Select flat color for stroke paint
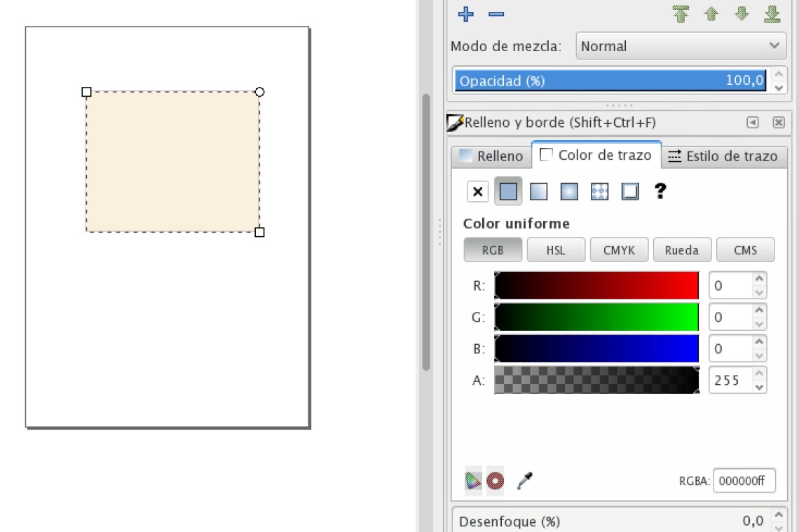 (x=507, y=191)
